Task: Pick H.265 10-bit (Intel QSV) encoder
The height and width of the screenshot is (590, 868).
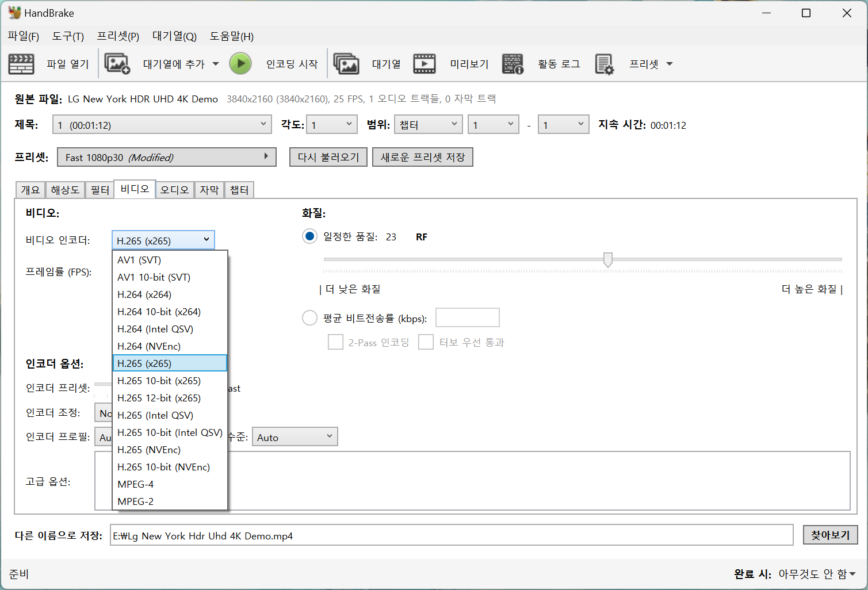Action: 170,432
